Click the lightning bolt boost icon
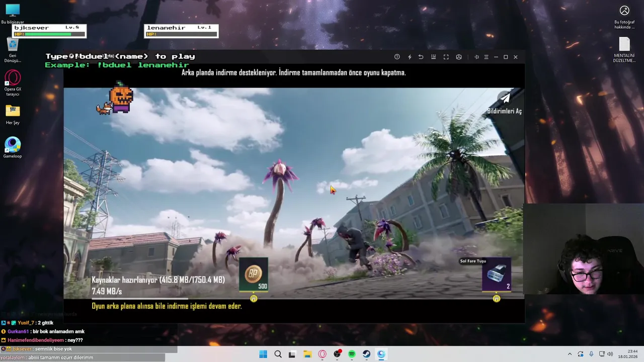The width and height of the screenshot is (644, 362). pyautogui.click(x=410, y=57)
